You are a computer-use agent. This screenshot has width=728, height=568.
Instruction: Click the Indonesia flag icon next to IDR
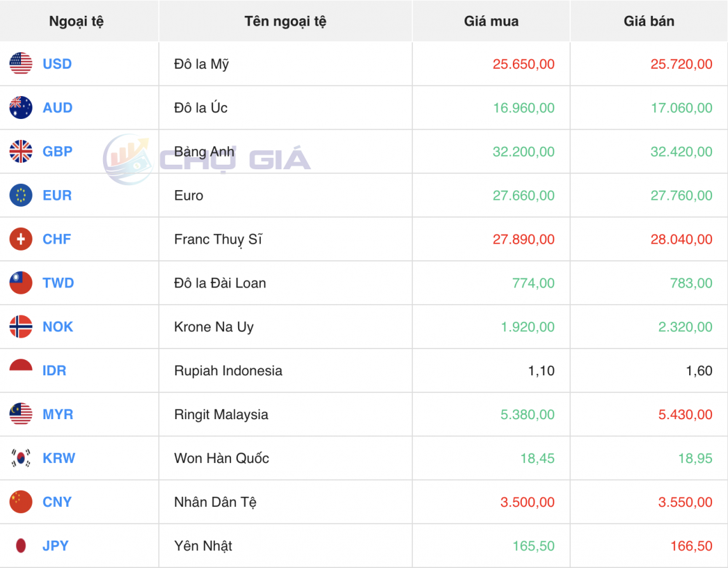tap(20, 370)
